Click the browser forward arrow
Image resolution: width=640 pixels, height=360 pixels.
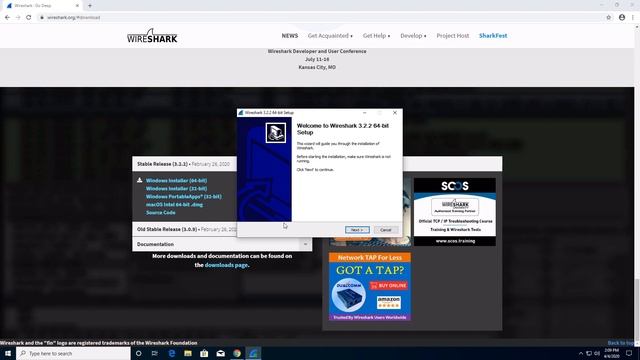coord(18,17)
